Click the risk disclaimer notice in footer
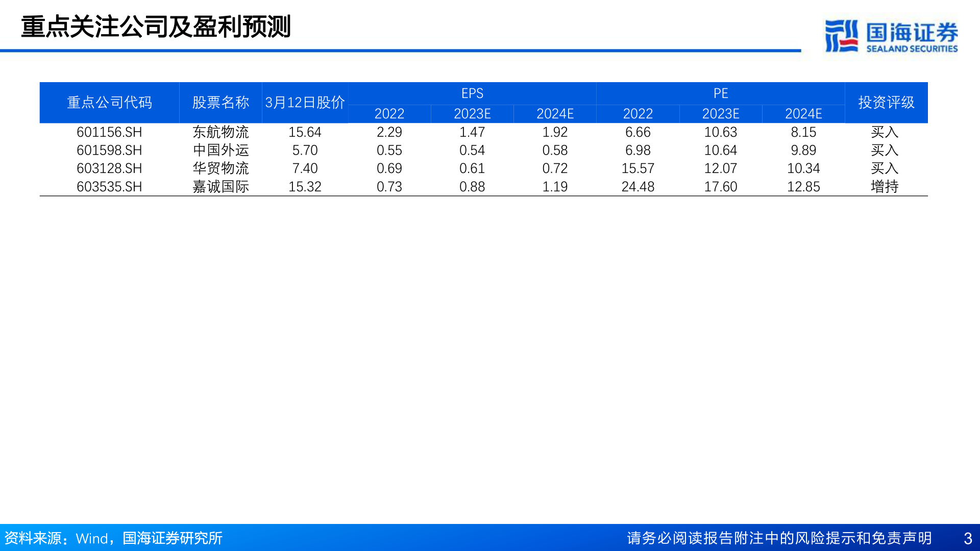This screenshot has height=551, width=980. click(x=779, y=538)
